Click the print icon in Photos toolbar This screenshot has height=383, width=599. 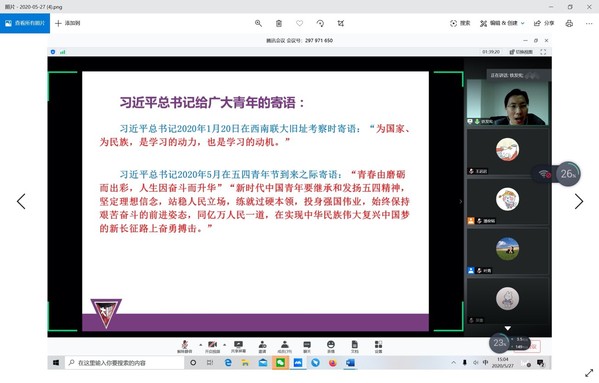coord(569,23)
